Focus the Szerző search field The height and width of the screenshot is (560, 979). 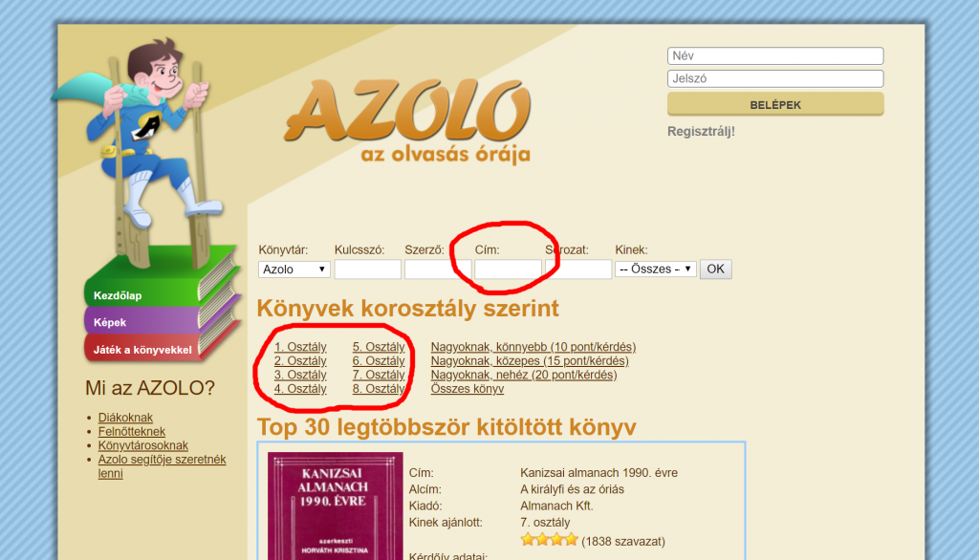[438, 269]
